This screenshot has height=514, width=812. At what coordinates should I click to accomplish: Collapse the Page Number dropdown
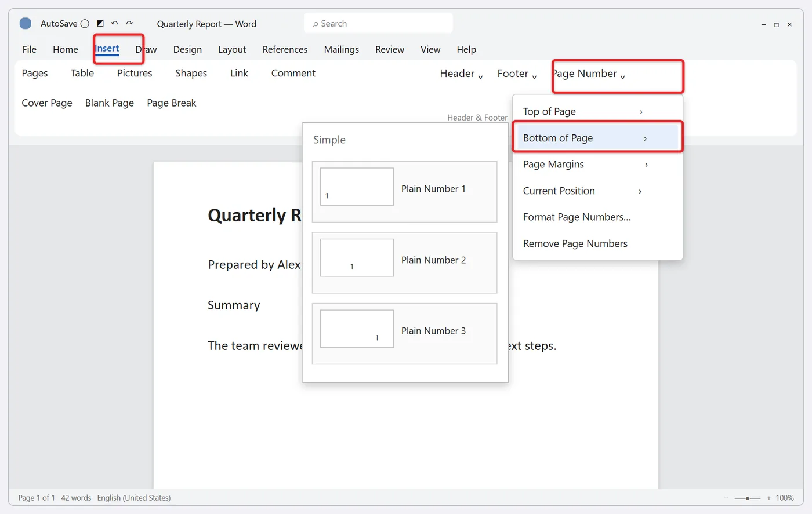(x=589, y=74)
